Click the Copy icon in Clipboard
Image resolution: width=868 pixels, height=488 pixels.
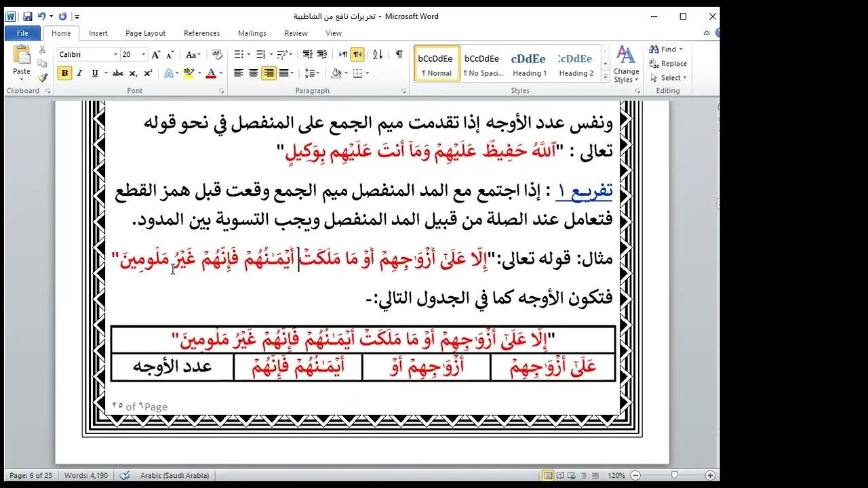point(43,64)
